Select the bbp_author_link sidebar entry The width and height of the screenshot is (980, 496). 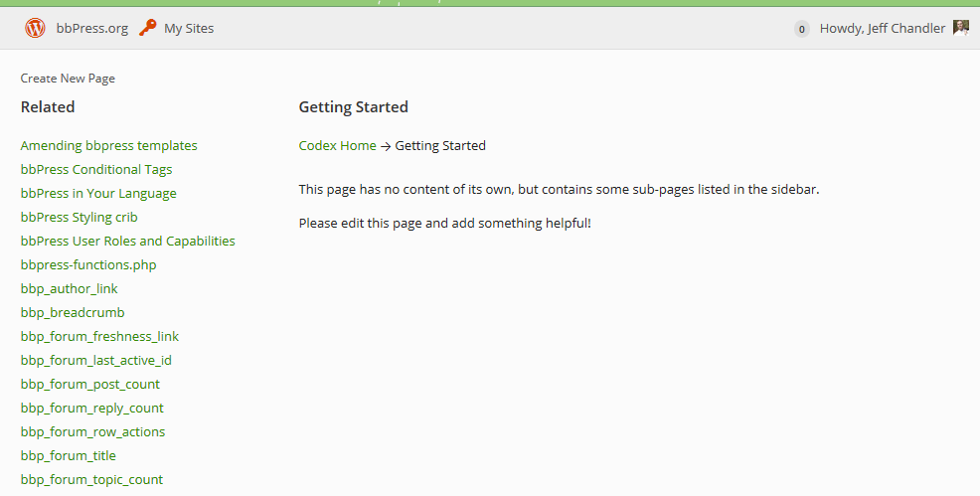69,288
